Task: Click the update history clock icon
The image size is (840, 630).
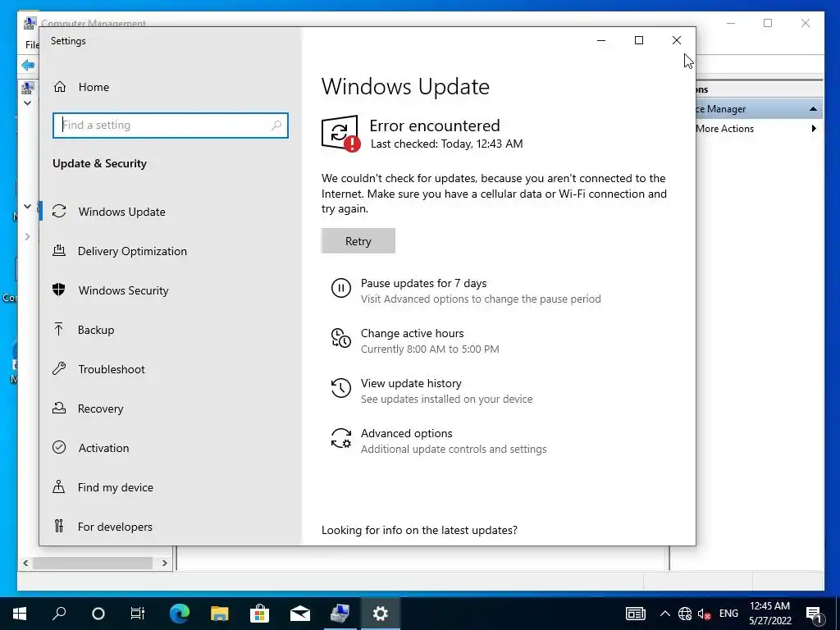Action: tap(341, 388)
